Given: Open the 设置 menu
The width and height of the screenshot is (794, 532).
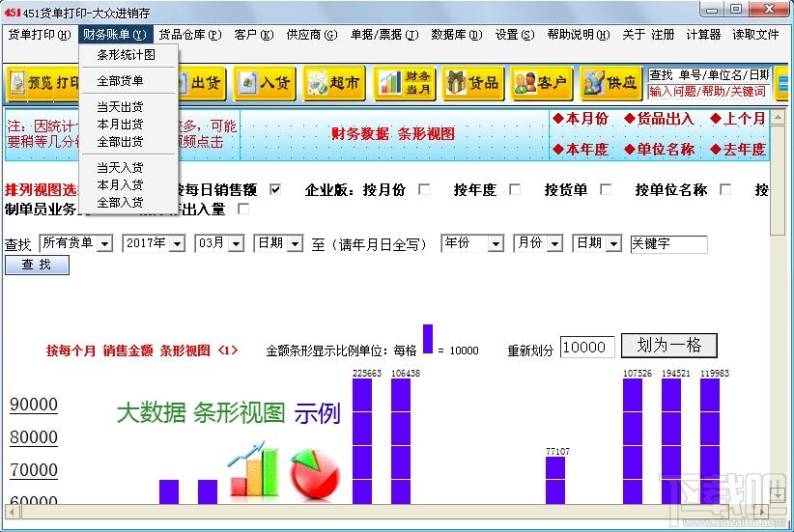Looking at the screenshot, I should 515,35.
